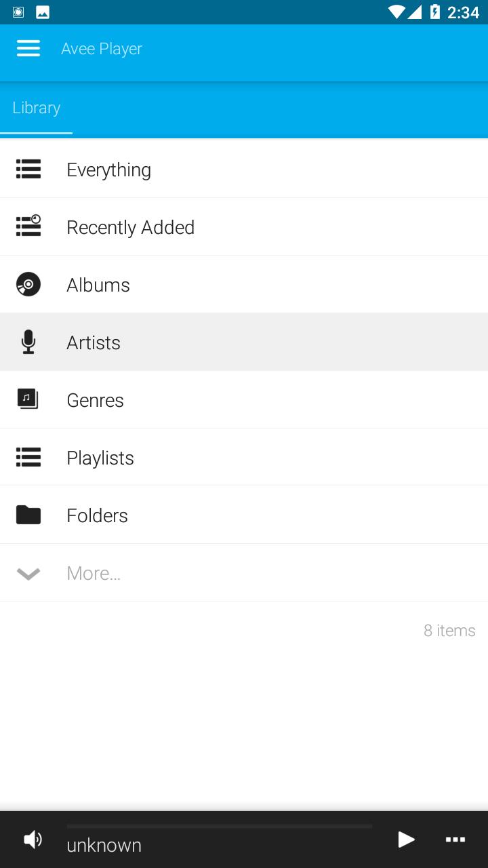Tap the Albums disc icon
The width and height of the screenshot is (488, 868).
pos(28,284)
